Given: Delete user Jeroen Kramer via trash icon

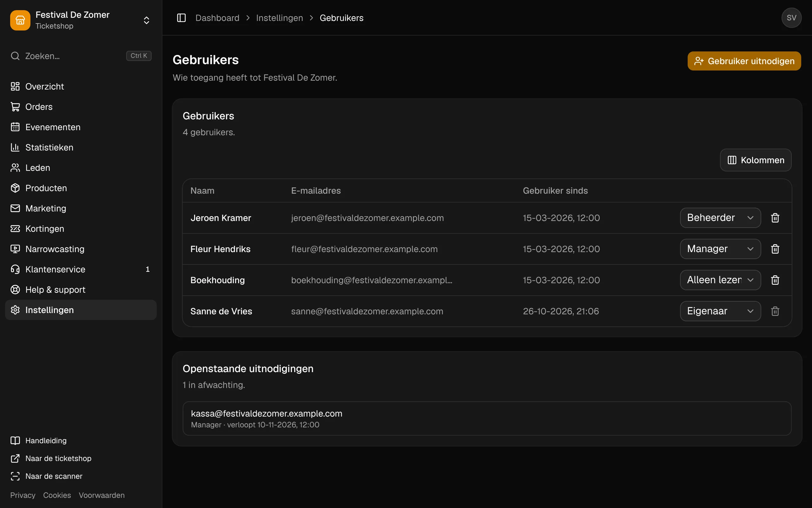Looking at the screenshot, I should pyautogui.click(x=775, y=218).
